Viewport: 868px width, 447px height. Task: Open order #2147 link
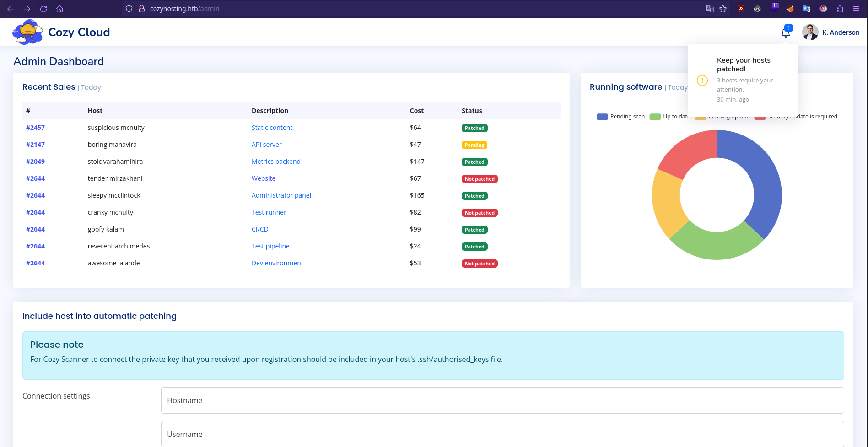pyautogui.click(x=35, y=145)
